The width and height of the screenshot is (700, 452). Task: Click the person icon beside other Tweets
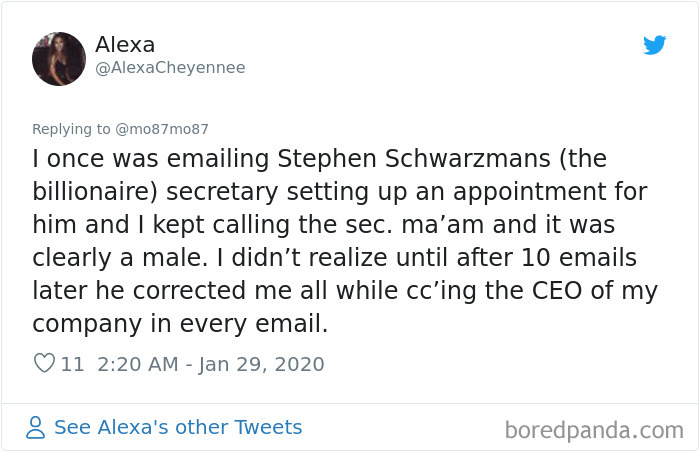coord(36,428)
